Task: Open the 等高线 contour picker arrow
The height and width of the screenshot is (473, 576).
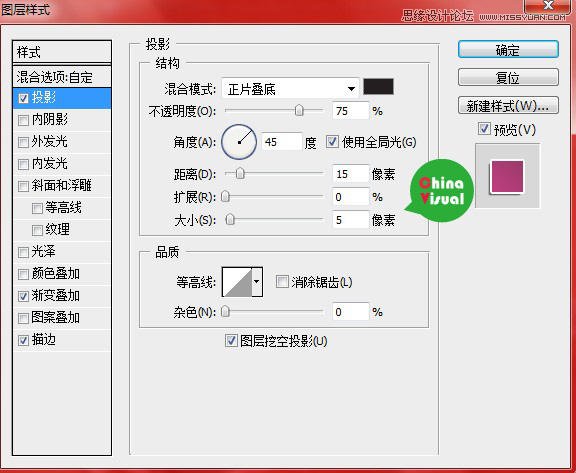Action: tap(257, 282)
